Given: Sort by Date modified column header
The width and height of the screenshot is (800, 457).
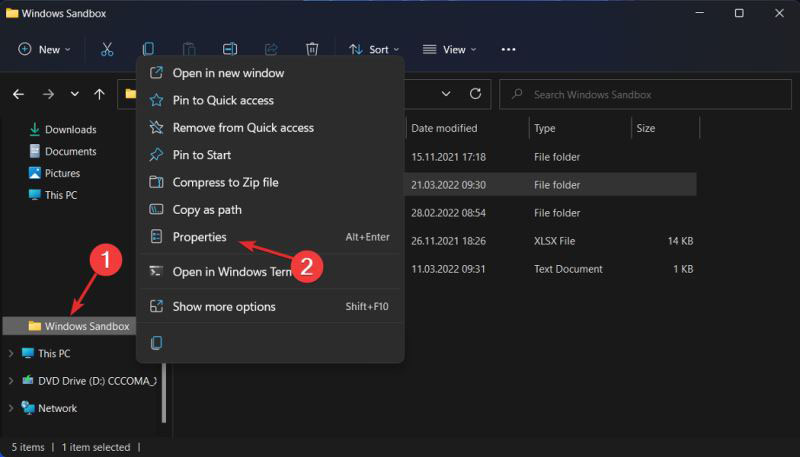Looking at the screenshot, I should tap(444, 128).
